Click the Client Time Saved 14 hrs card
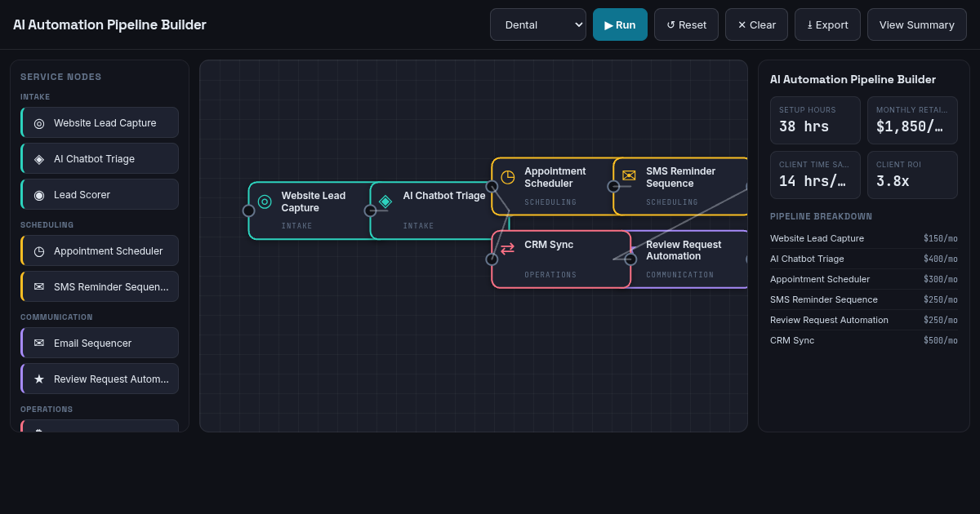 815,175
